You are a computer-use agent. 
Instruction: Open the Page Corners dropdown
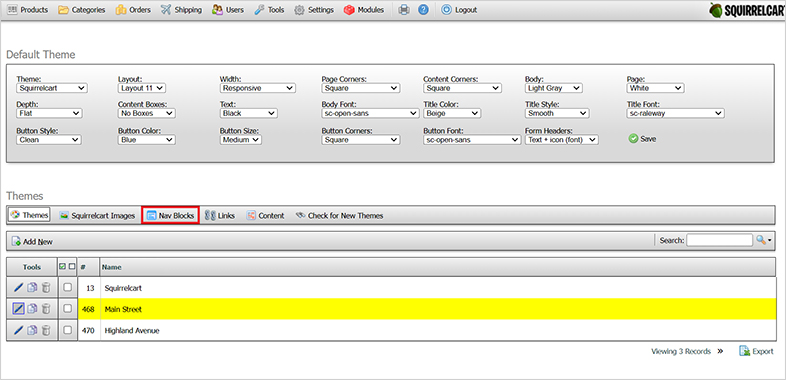361,88
